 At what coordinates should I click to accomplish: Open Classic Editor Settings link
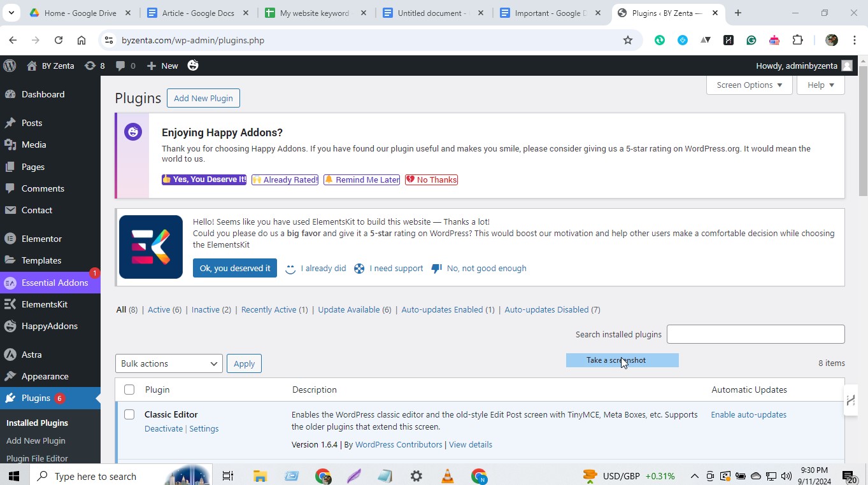[204, 428]
